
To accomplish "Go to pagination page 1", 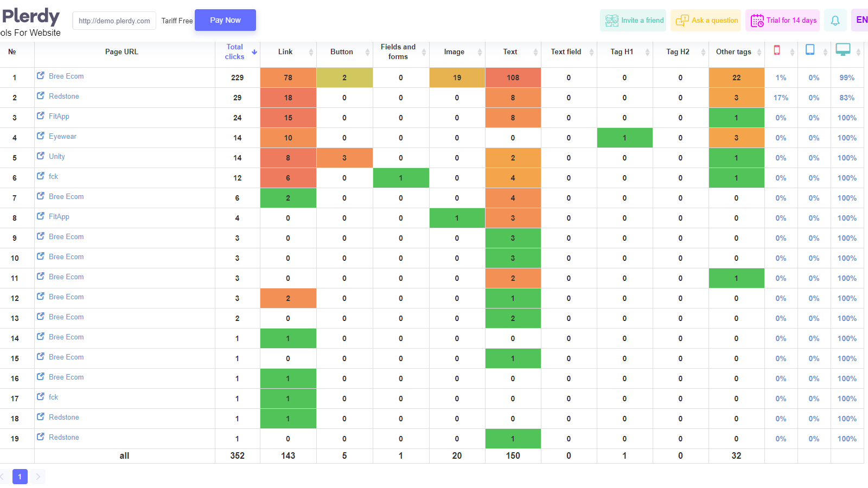I will (x=20, y=477).
